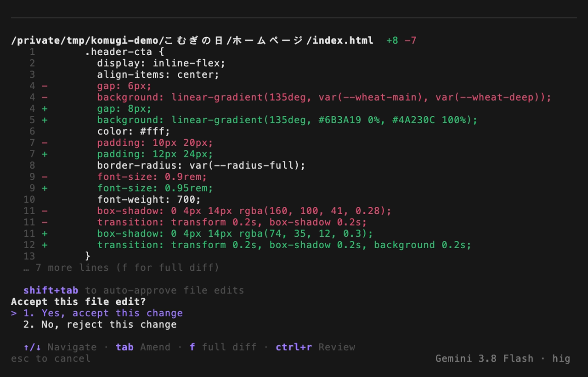Click the added "font-size: 0.95rem;" line
Image resolution: width=588 pixels, height=377 pixels.
click(155, 188)
